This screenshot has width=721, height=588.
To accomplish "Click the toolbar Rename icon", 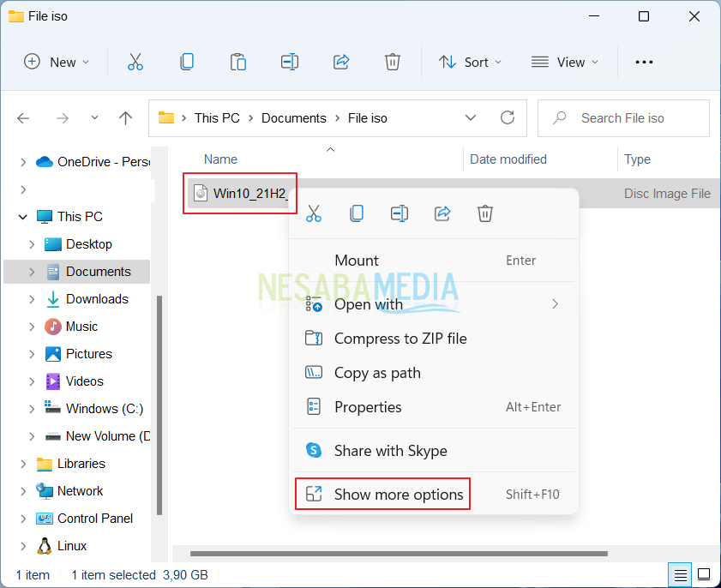I will 290,62.
